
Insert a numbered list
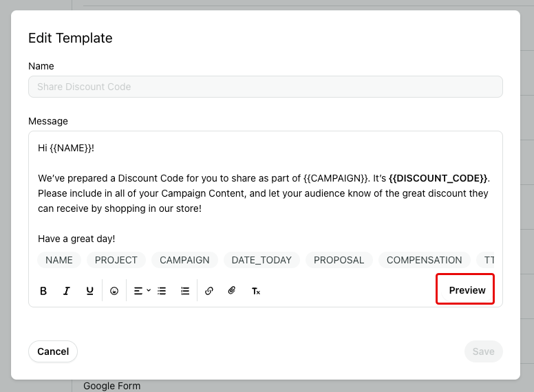(x=185, y=291)
